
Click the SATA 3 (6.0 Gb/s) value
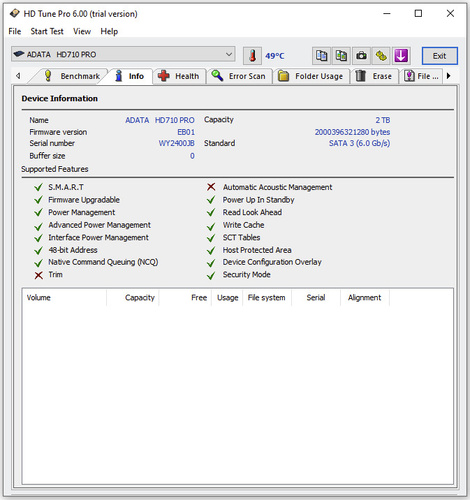pos(359,143)
